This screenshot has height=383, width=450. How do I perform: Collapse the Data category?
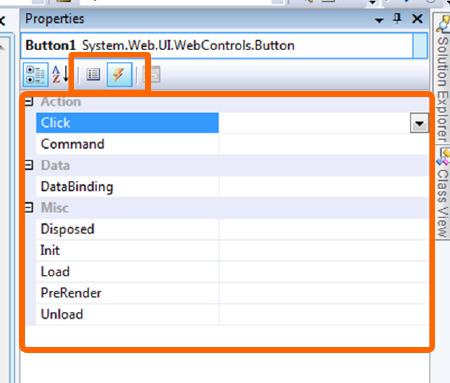click(x=29, y=165)
